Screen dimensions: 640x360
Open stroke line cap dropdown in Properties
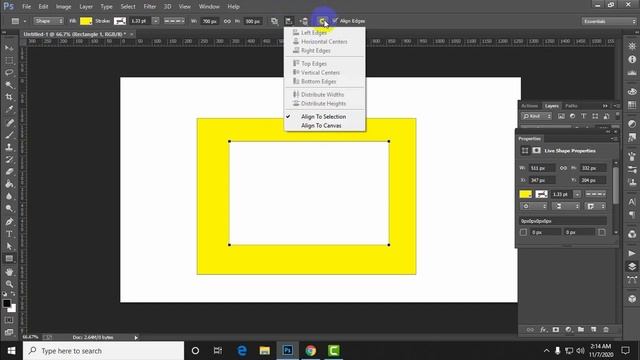click(x=565, y=206)
